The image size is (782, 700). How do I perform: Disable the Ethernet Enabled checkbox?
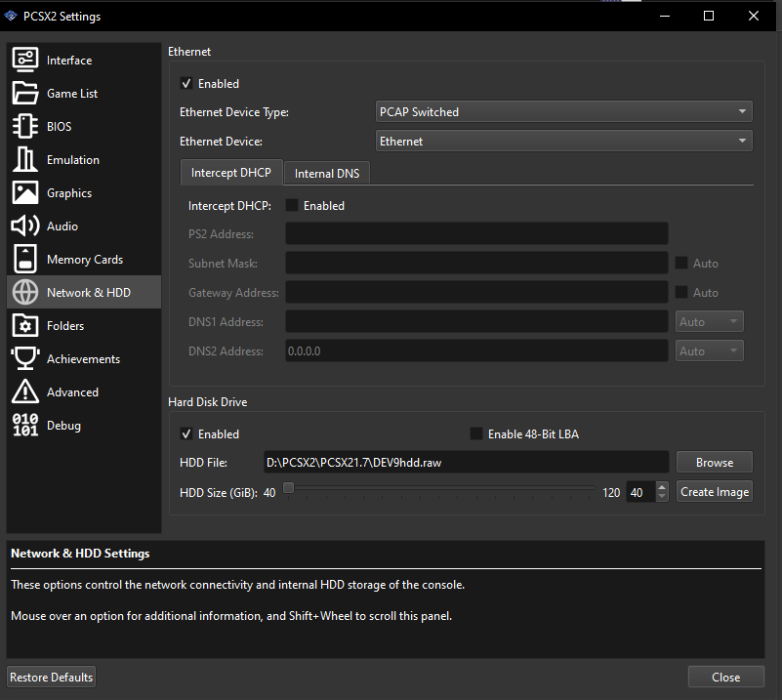[188, 83]
